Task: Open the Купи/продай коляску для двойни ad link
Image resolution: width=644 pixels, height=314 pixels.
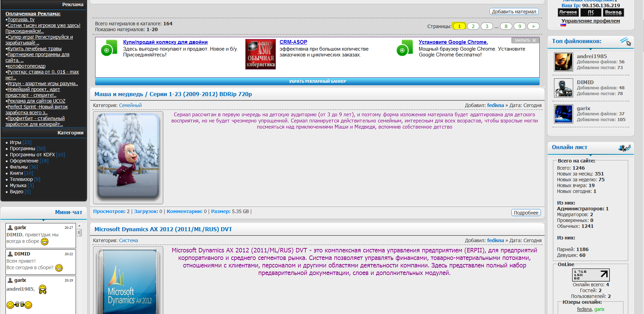Action: click(165, 42)
